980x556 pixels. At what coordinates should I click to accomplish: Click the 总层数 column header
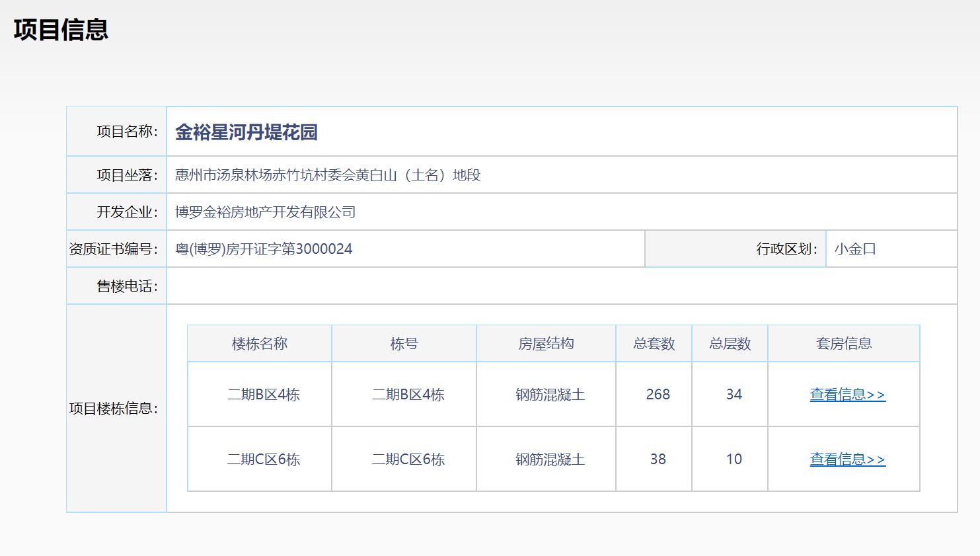[x=730, y=343]
